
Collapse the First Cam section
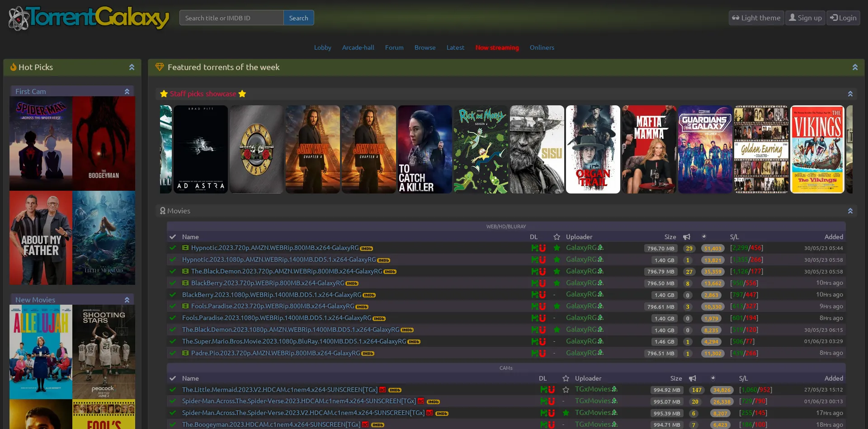(x=127, y=91)
